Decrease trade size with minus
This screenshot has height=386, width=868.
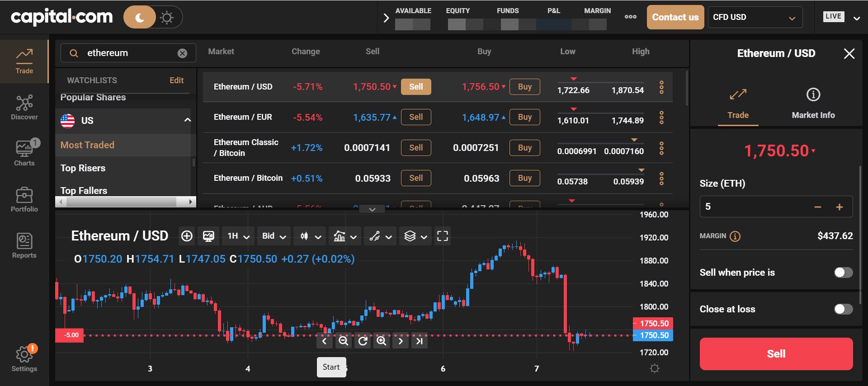(x=817, y=207)
